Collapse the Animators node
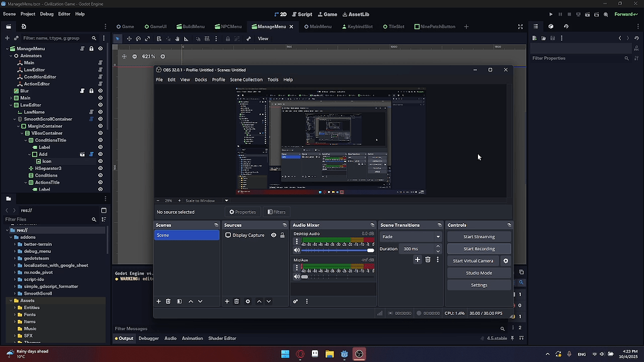 [11, 56]
